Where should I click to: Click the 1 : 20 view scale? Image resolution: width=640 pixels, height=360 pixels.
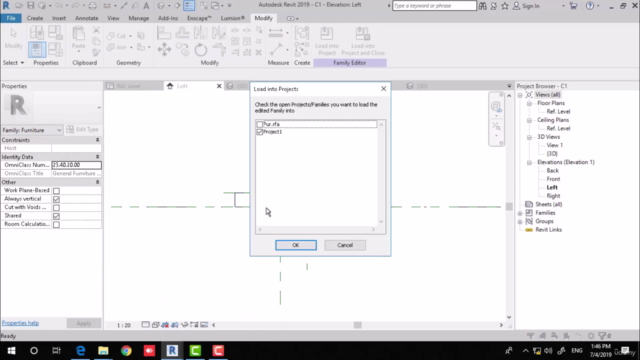click(x=124, y=325)
